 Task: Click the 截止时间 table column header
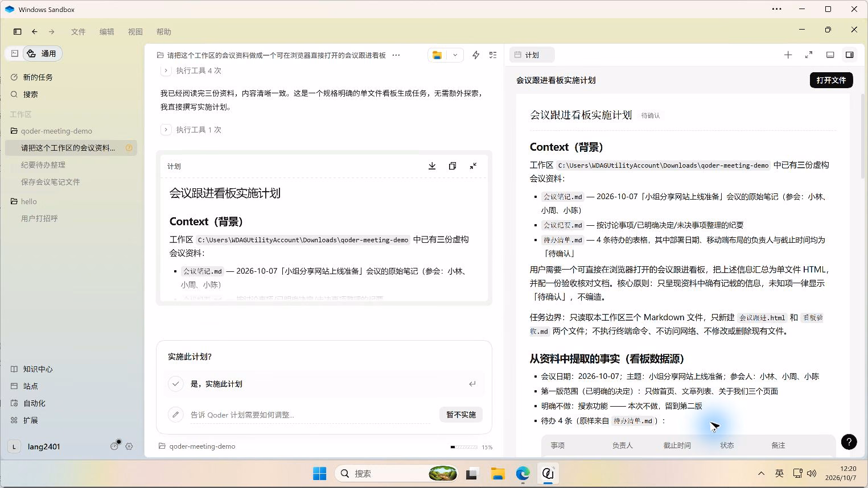(x=677, y=445)
